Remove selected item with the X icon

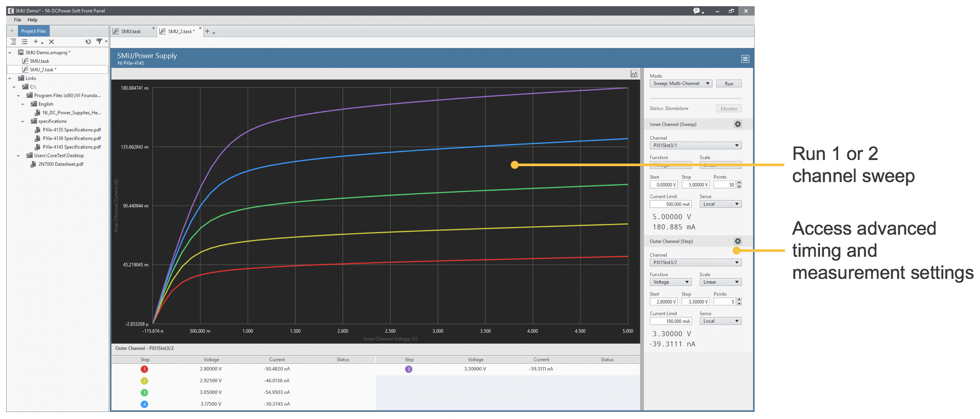click(51, 42)
